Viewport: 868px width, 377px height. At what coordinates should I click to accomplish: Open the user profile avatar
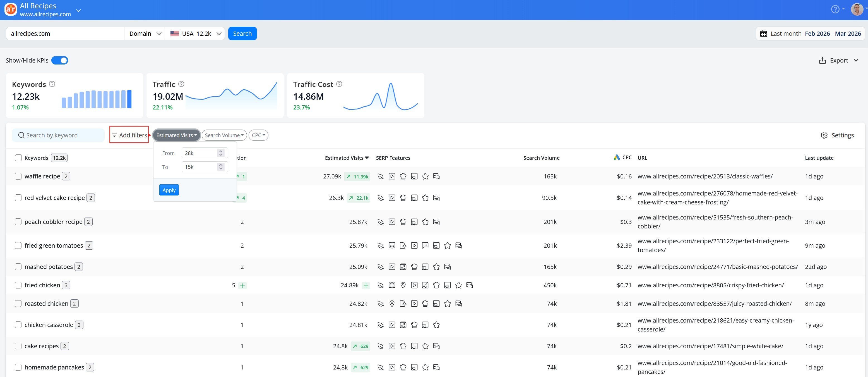coord(857,9)
